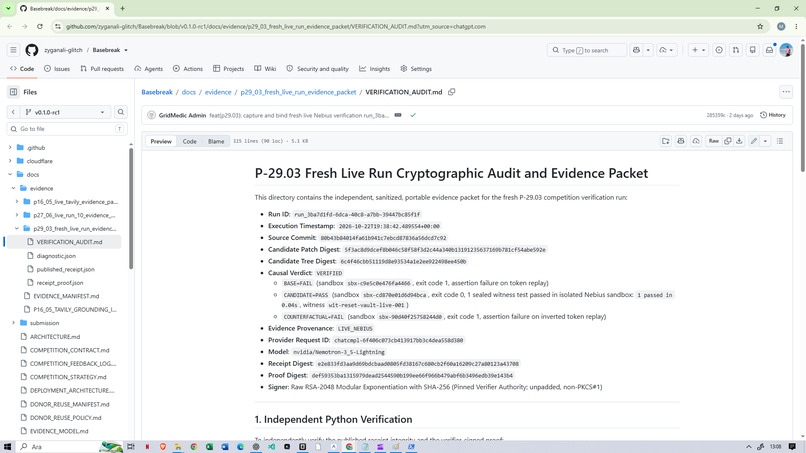Select the Preview view tab
Screen dimensions: 806x453
point(161,141)
